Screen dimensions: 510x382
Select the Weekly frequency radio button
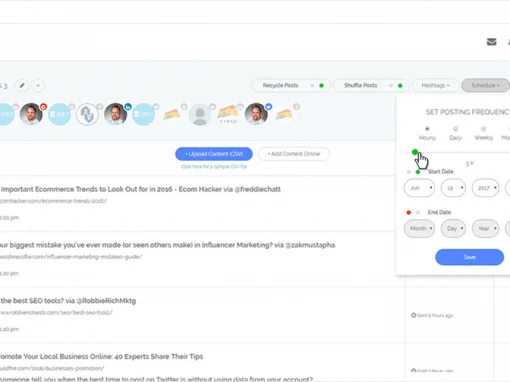tap(483, 129)
